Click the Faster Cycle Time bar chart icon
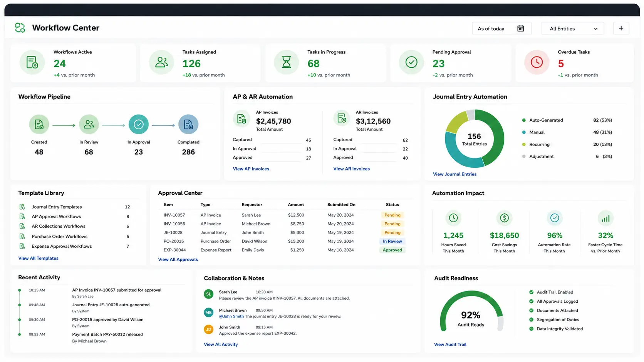 (605, 218)
